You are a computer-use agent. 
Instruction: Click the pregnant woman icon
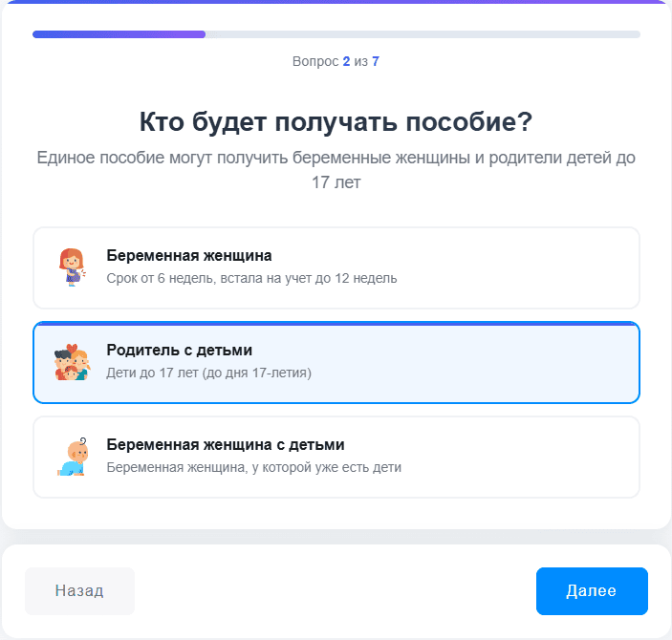[x=71, y=267]
